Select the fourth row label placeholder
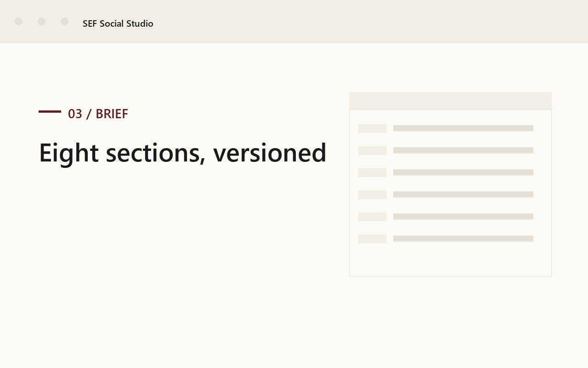Viewport: 588px width, 368px height. click(372, 195)
